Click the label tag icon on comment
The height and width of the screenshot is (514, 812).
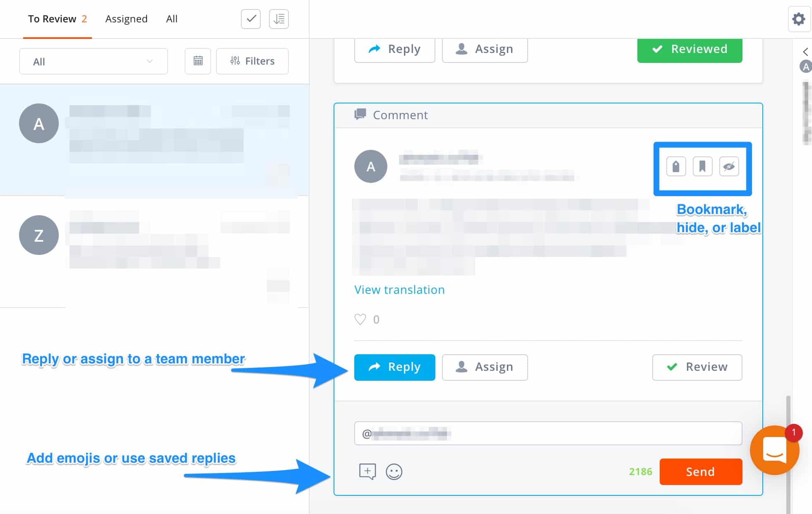676,167
